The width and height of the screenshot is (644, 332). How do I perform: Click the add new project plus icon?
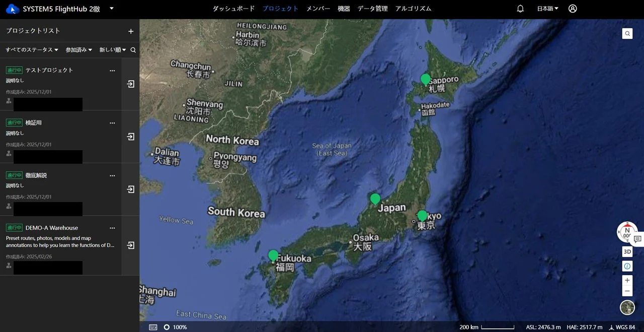(131, 31)
